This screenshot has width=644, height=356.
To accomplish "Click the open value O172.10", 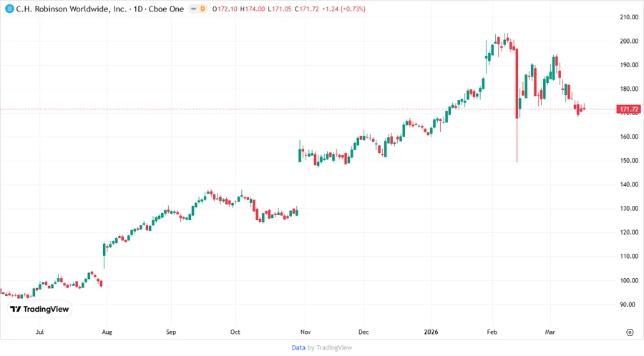I will pyautogui.click(x=225, y=9).
